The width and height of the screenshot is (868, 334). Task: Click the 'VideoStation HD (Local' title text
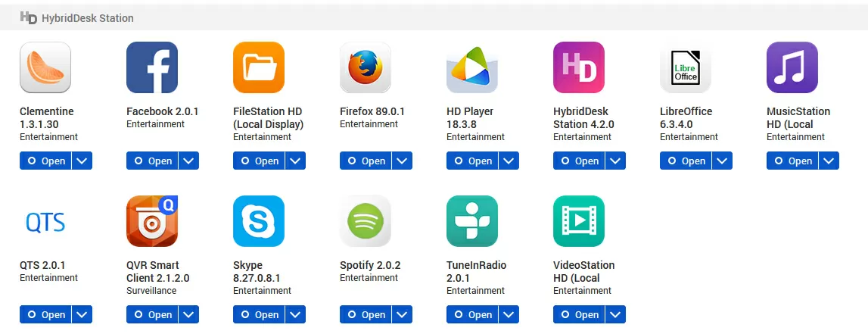[x=584, y=271]
